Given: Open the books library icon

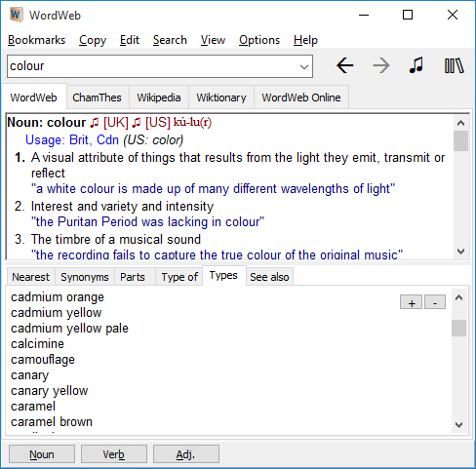Looking at the screenshot, I should pyautogui.click(x=454, y=65).
